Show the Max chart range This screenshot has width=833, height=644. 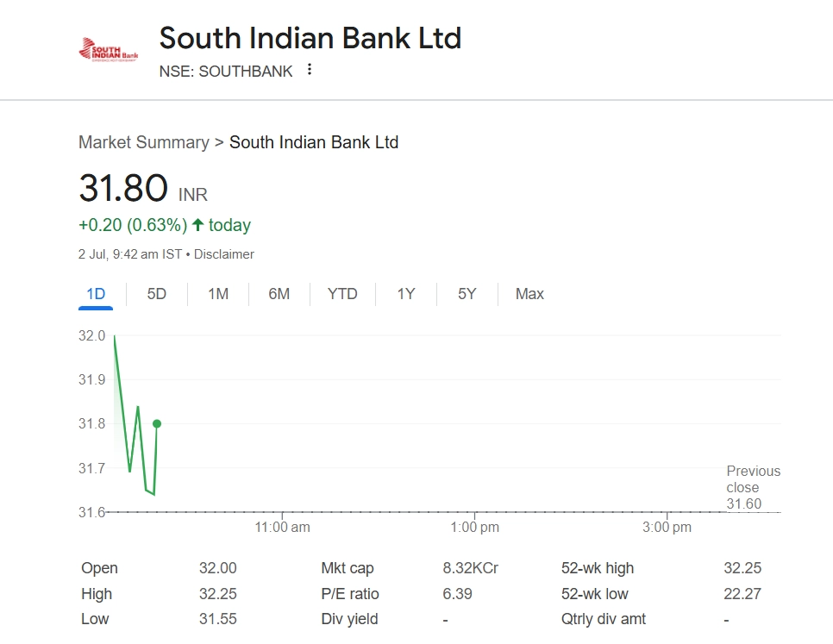[x=529, y=294]
